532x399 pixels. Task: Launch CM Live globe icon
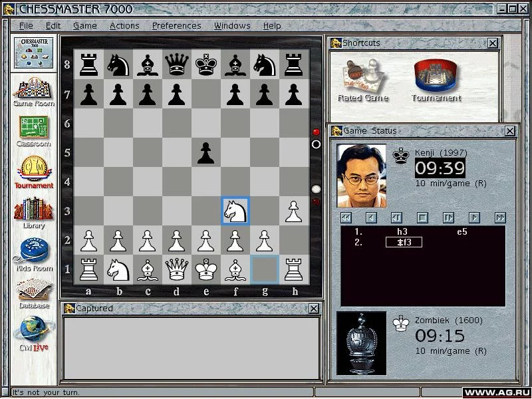34,334
